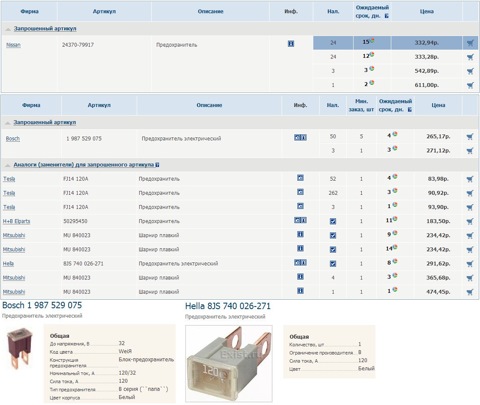Collapse the Nissan Запрошенный артикул section

(8, 29)
